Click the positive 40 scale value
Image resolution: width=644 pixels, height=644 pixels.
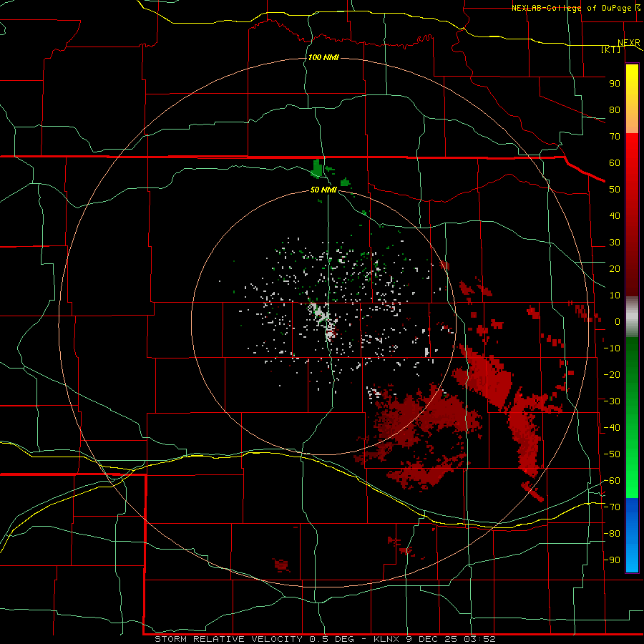[615, 216]
